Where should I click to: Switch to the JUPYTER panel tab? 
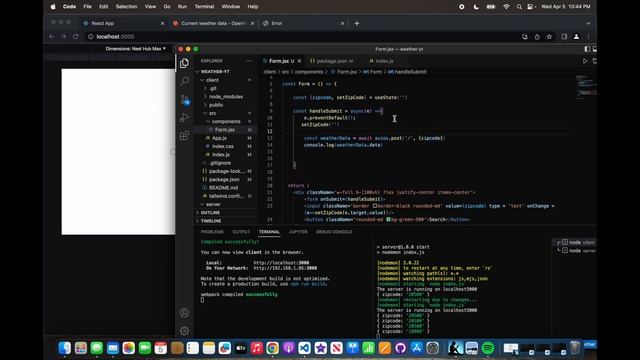(298, 232)
